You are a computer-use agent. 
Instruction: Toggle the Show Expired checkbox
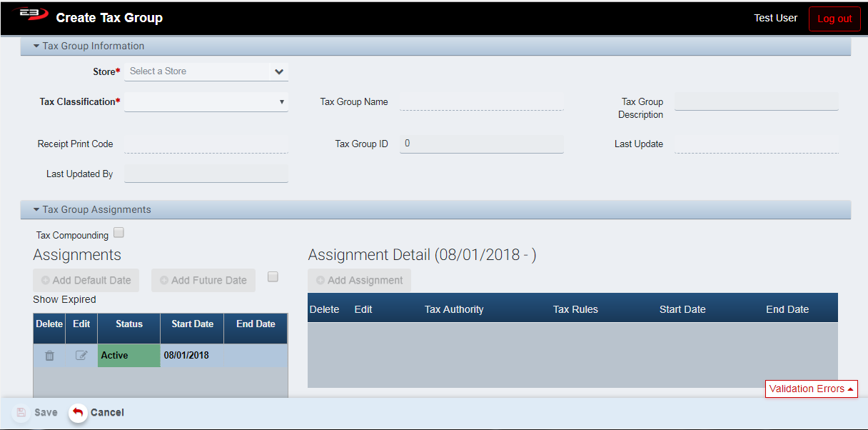[x=273, y=277]
